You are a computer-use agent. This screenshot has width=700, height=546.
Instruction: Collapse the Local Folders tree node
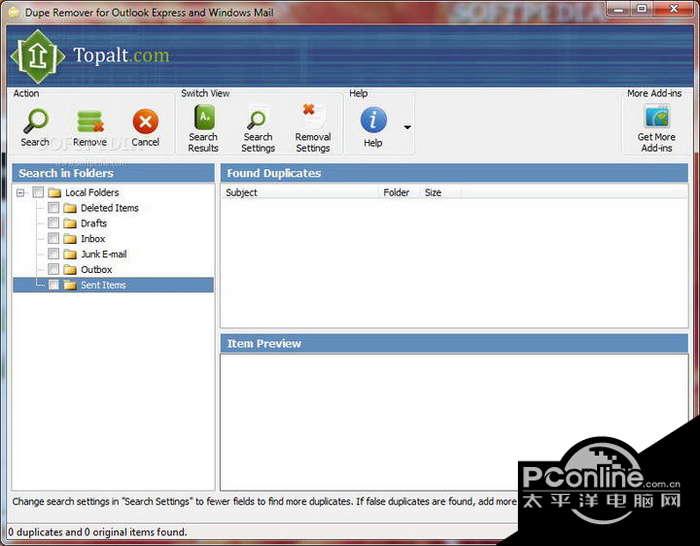[x=21, y=193]
